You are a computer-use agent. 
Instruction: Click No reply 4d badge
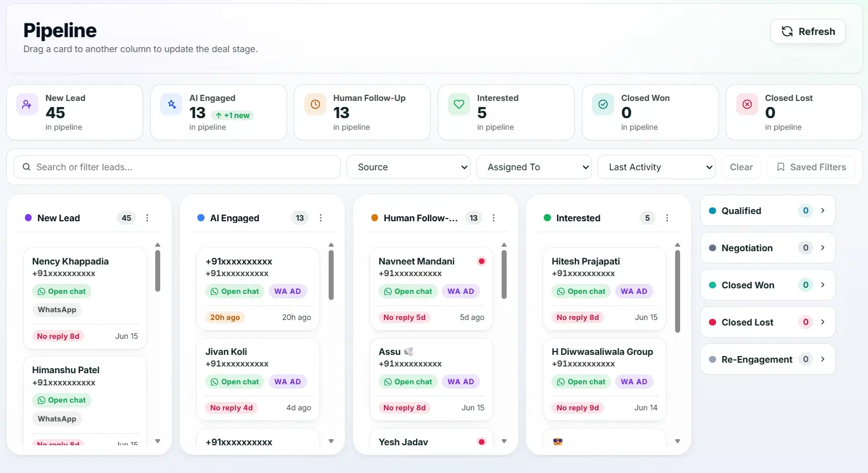(232, 408)
